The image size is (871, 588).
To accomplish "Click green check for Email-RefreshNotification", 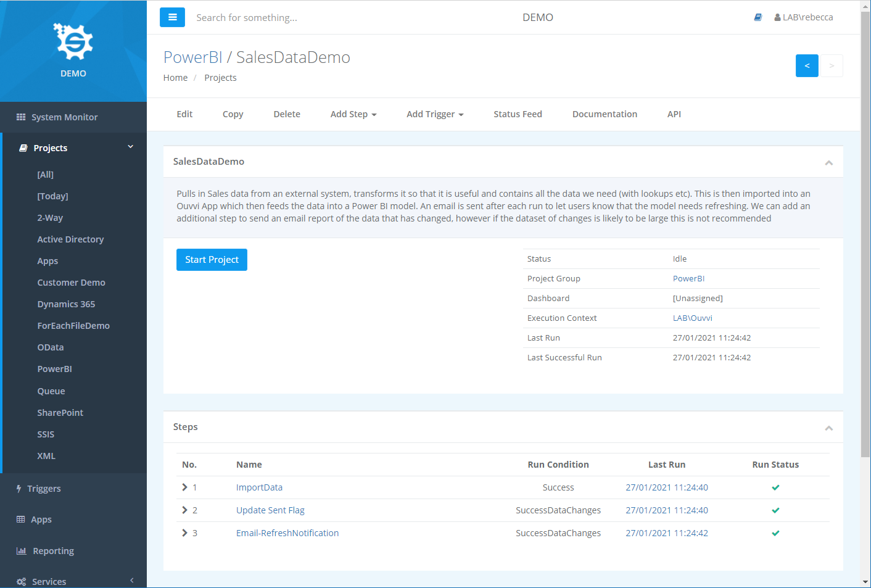I will click(x=775, y=533).
